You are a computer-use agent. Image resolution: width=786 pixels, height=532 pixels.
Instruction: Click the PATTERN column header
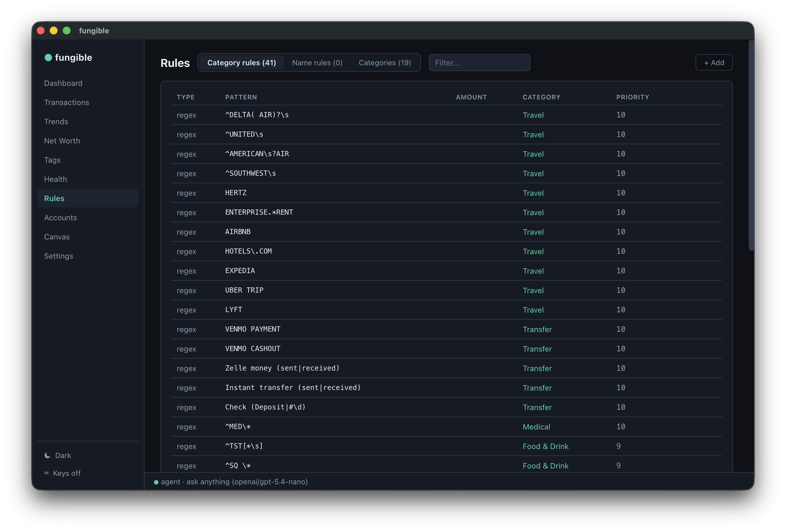241,97
